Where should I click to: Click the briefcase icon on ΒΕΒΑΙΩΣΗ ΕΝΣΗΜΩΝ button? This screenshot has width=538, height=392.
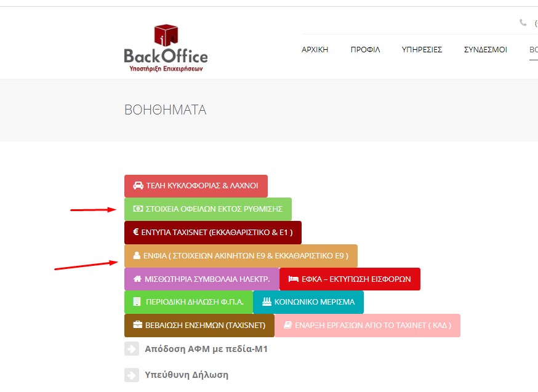137,326
